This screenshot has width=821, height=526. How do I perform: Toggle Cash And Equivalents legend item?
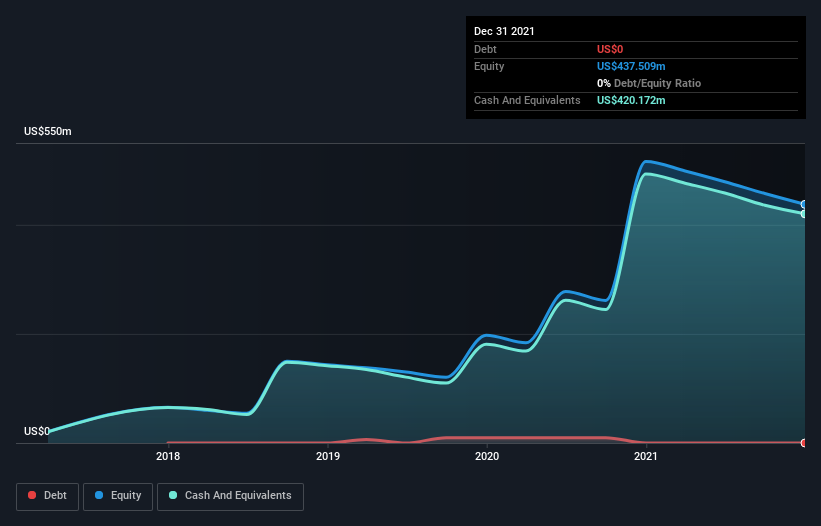230,496
